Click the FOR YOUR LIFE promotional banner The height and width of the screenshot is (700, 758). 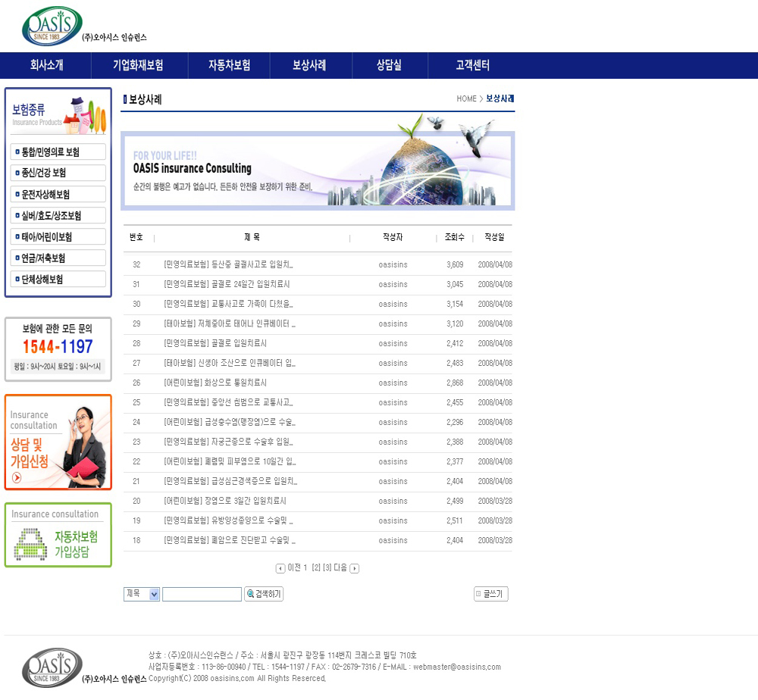(317, 170)
